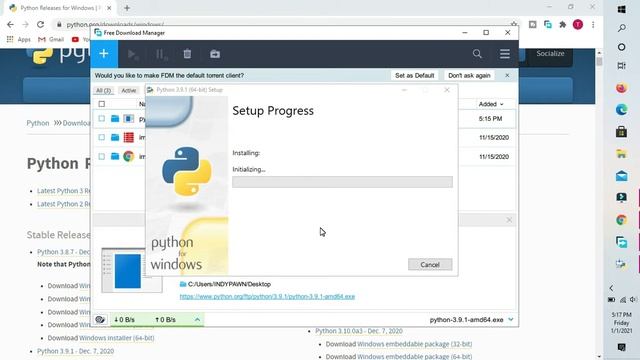Viewport: 640px width, 360px height.
Task: Open Task View on taskbar
Action: (622, 66)
